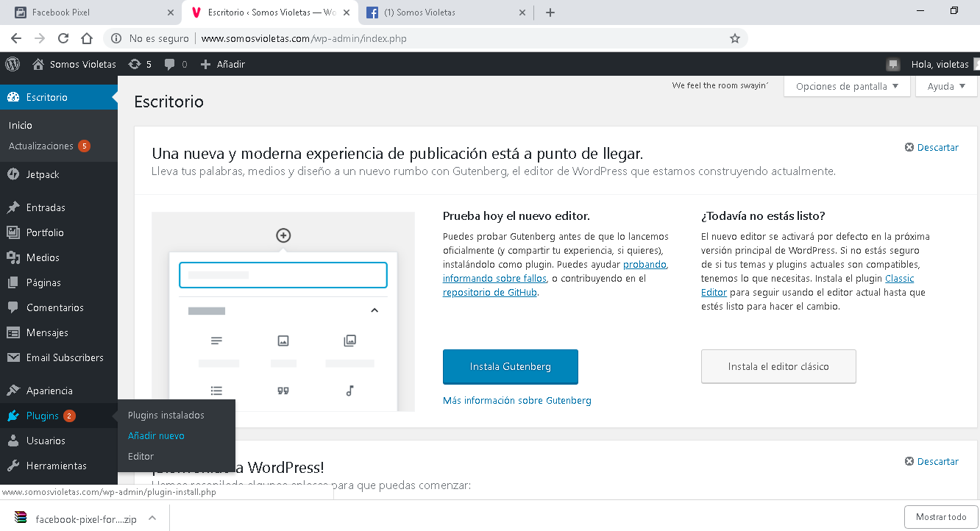Select Plugins instalados from flyout

166,415
